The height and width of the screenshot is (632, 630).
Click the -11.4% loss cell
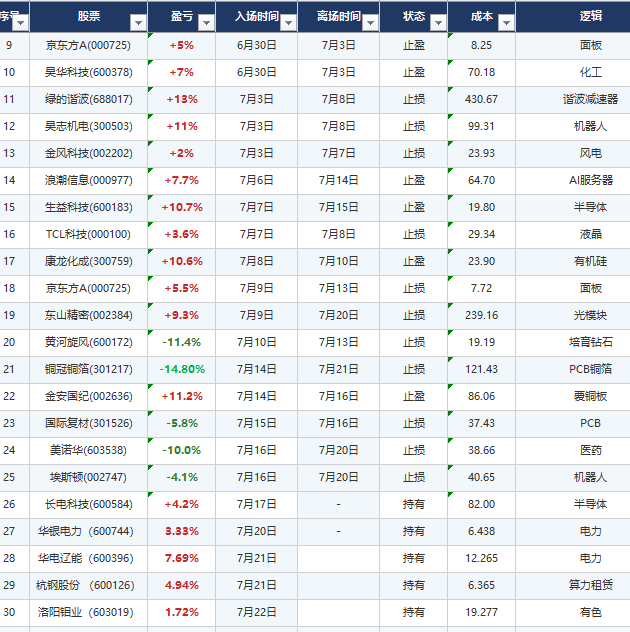coord(181,342)
